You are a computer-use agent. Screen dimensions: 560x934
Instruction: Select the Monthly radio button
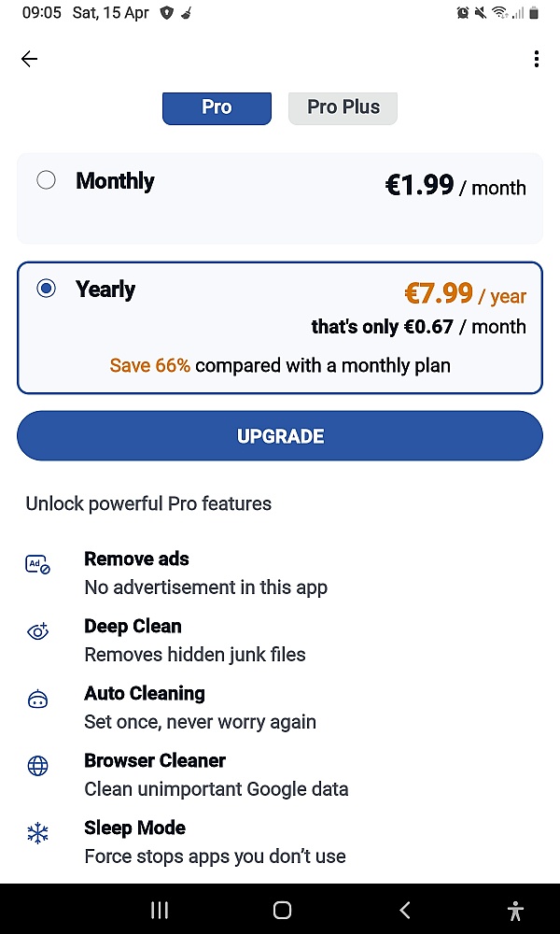click(46, 180)
